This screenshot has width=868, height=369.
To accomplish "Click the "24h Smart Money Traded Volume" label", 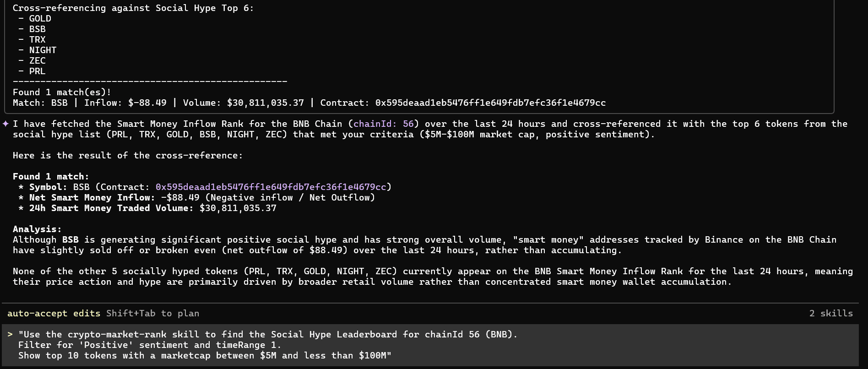I will point(111,208).
